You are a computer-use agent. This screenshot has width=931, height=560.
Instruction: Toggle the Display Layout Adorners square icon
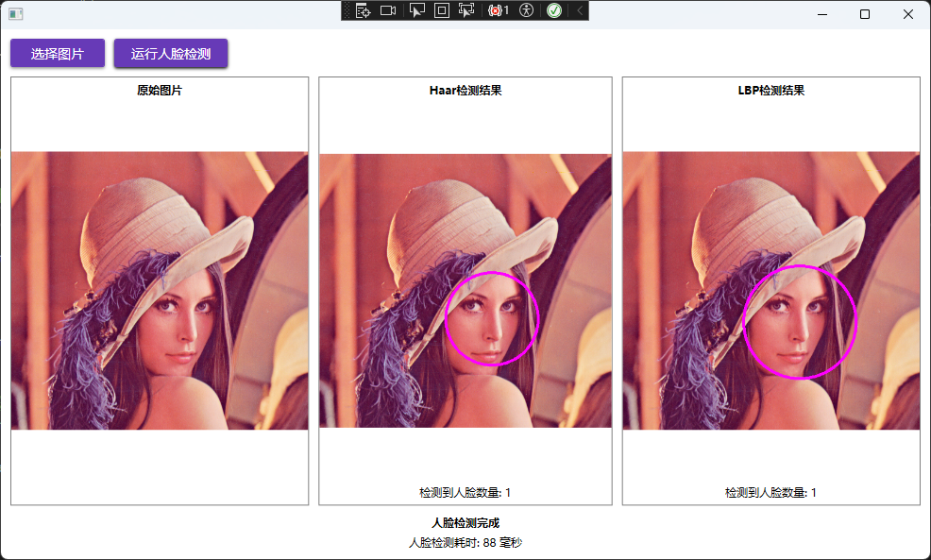442,10
